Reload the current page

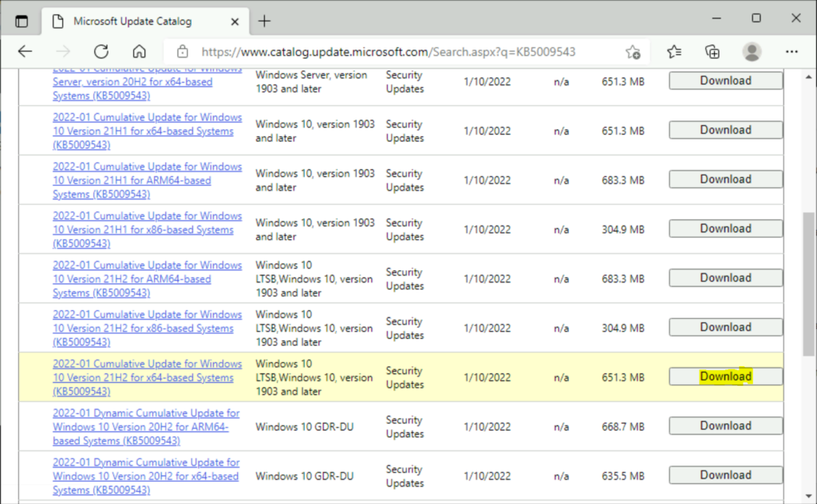point(101,52)
